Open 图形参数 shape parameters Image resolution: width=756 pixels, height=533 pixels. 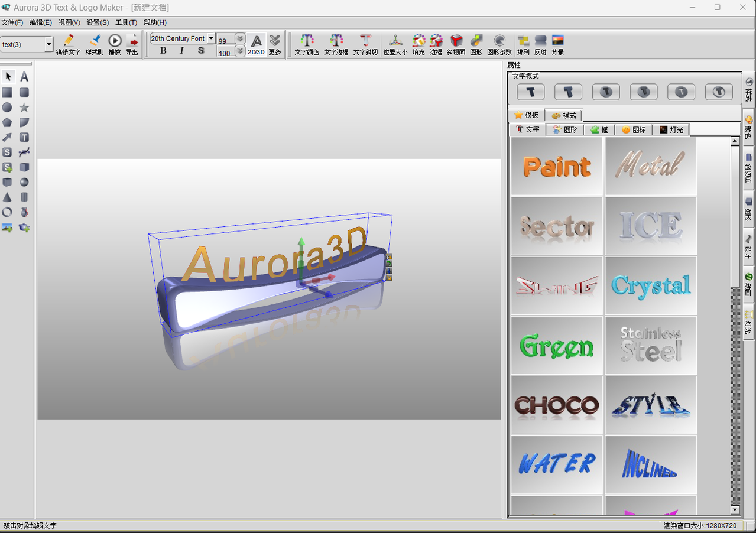[499, 44]
